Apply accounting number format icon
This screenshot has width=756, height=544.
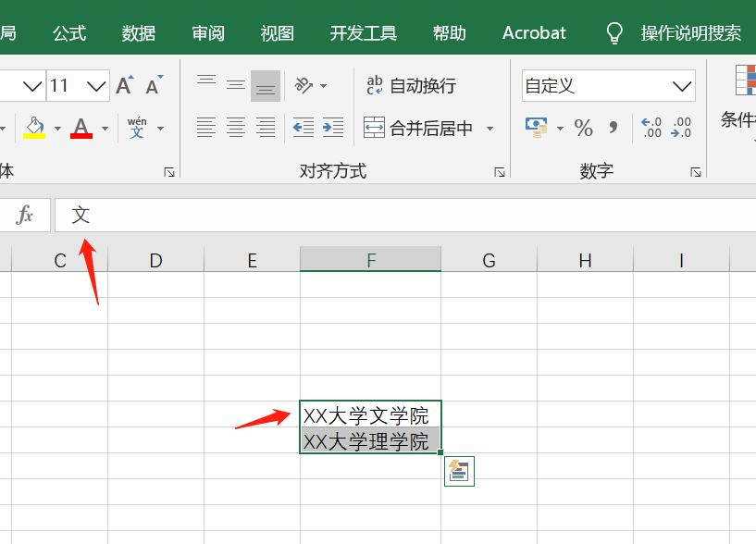536,128
